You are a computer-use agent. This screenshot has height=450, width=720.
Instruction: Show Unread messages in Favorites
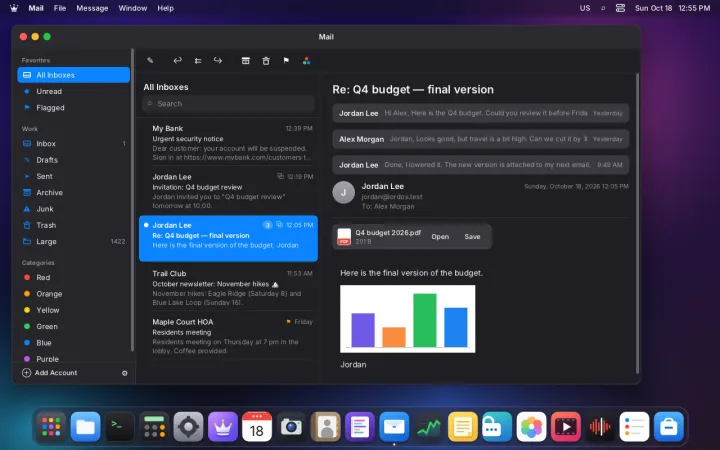coord(73,91)
